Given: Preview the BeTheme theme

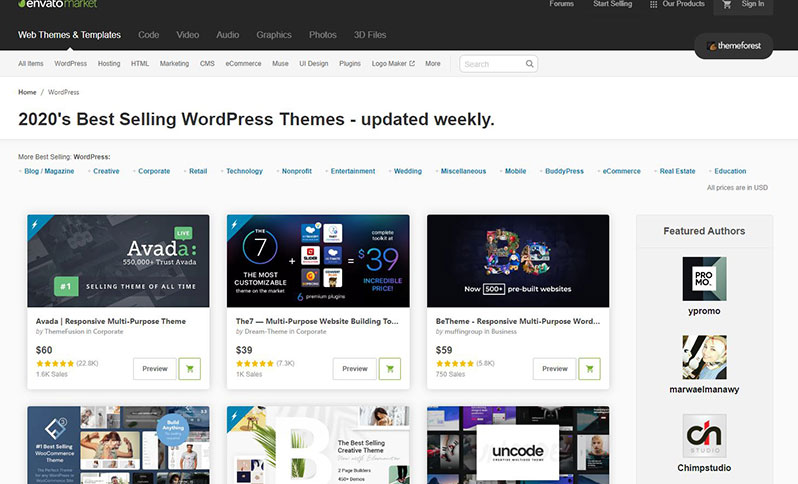Looking at the screenshot, I should click(555, 369).
